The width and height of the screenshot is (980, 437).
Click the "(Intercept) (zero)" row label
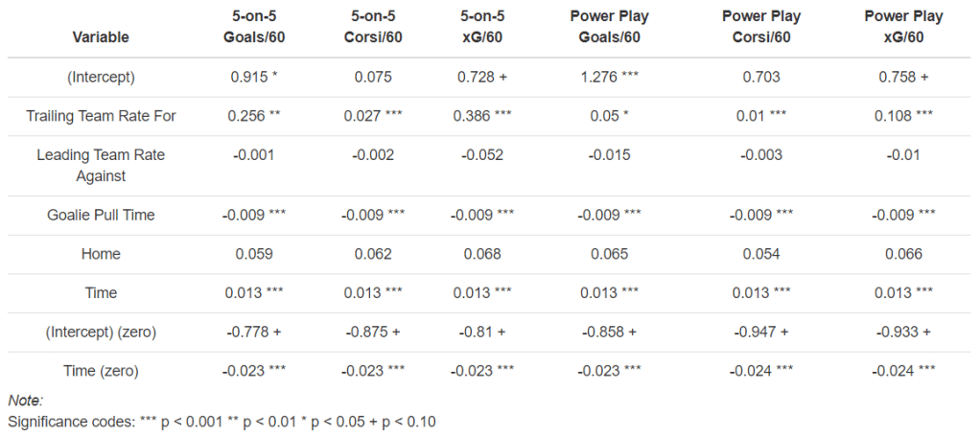coord(101,333)
